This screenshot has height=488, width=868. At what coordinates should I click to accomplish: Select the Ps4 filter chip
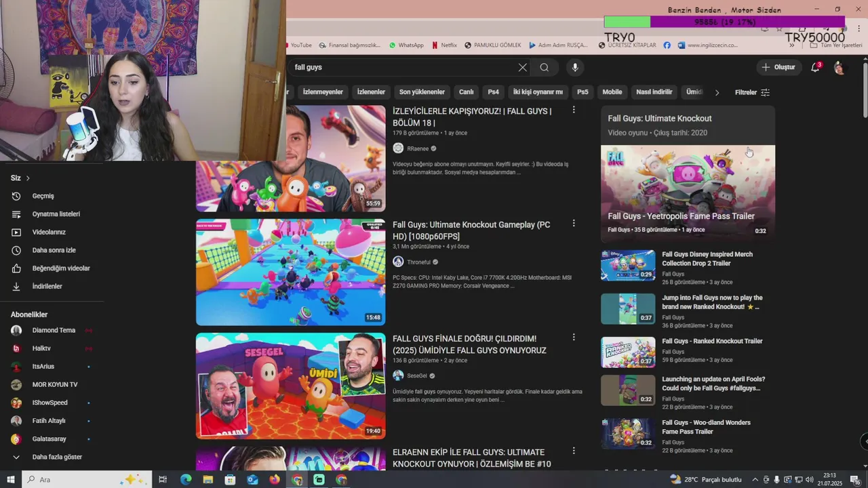493,91
